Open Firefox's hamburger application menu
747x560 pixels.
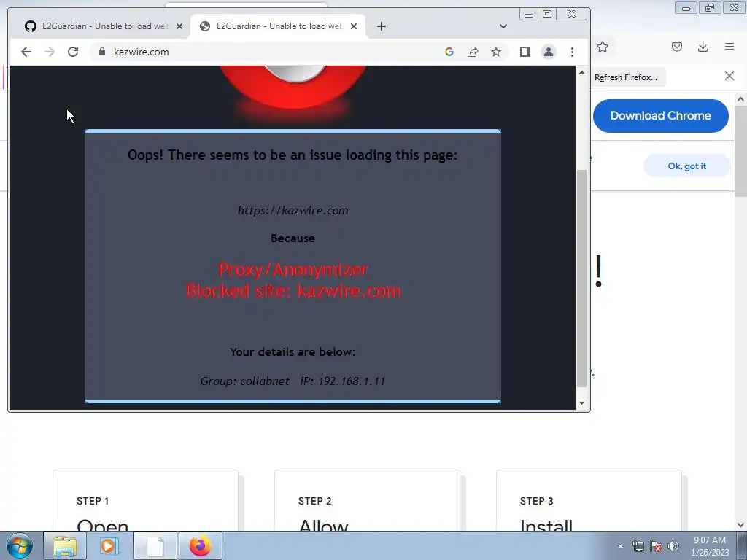pos(729,47)
